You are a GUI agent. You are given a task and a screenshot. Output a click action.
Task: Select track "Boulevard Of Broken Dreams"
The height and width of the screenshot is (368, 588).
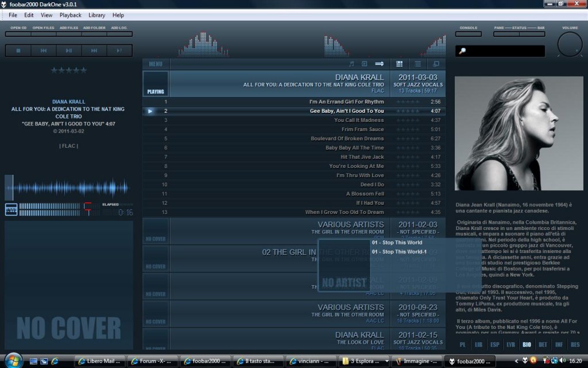(x=294, y=139)
